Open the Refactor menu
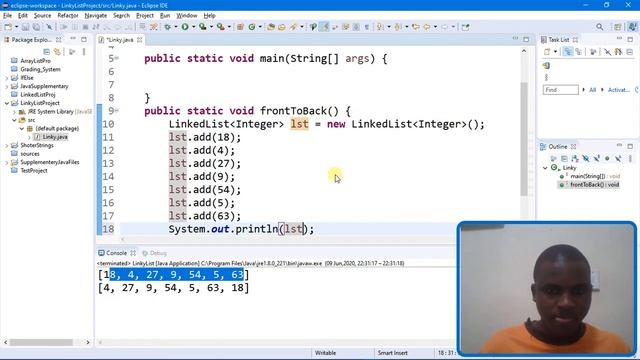Screen dimensions: 640x360 point(68,16)
